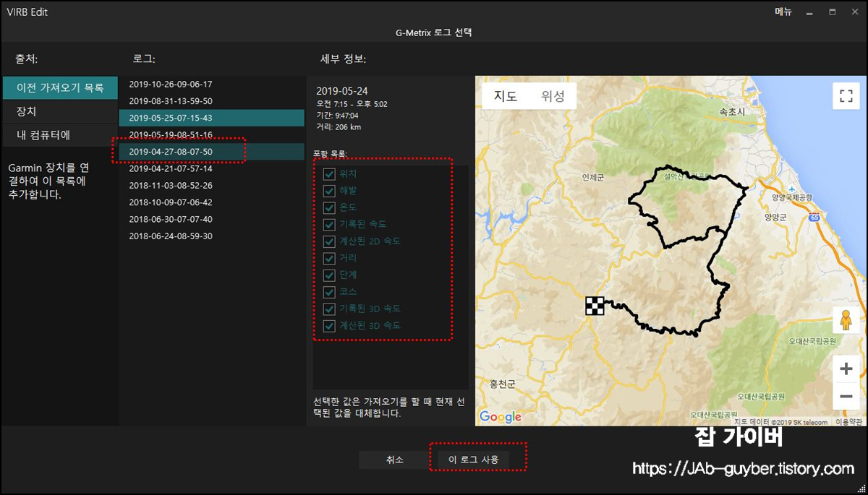Viewport: 868px width, 495px height.
Task: Select log 2019-10-26-09-06-17
Action: pos(212,84)
